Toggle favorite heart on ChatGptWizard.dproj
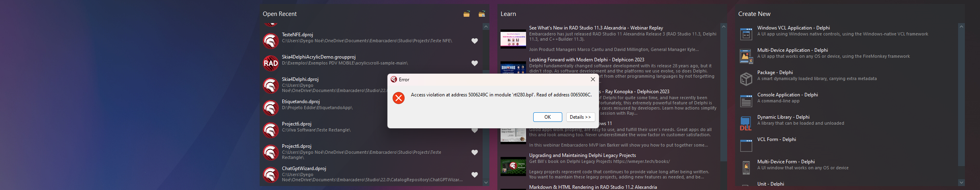980x190 pixels. tap(475, 175)
